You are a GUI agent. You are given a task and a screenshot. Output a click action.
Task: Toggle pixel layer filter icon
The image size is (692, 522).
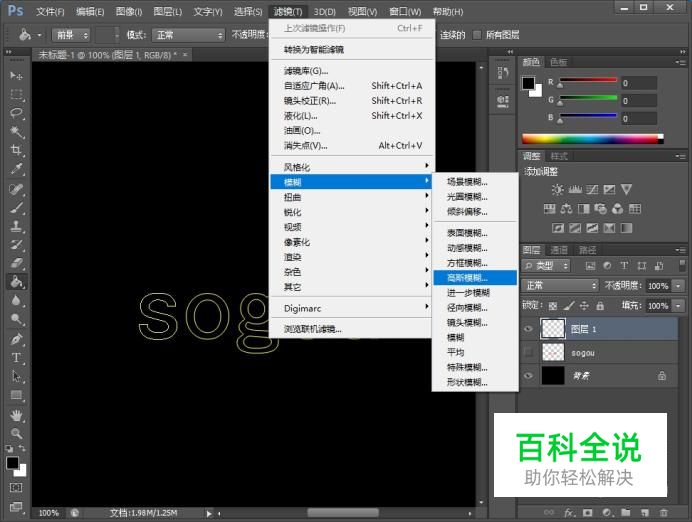click(x=590, y=266)
